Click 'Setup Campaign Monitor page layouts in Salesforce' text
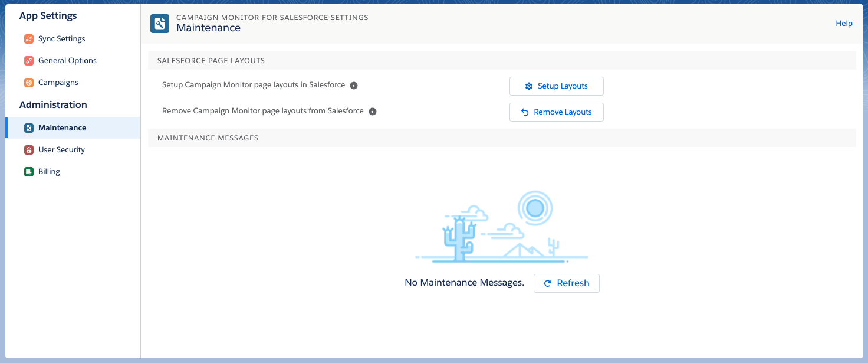 (x=254, y=85)
